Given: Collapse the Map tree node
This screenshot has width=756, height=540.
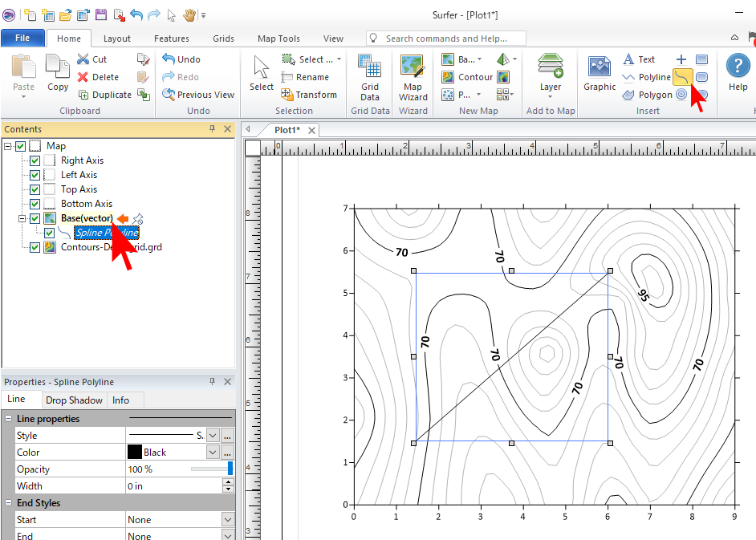Looking at the screenshot, I should [x=8, y=146].
